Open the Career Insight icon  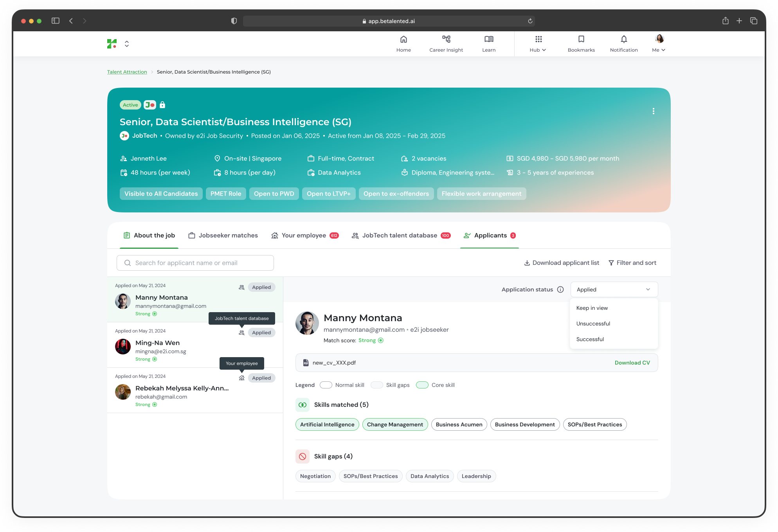pos(446,39)
